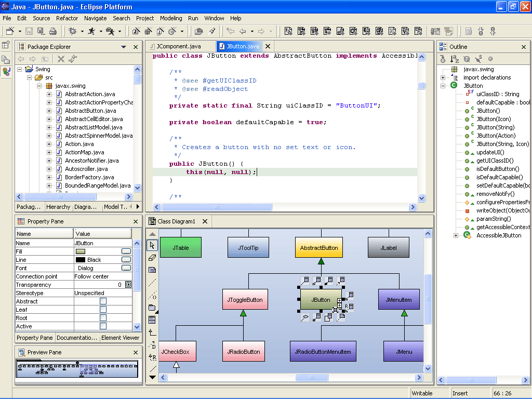Click the flashlight Search toolbar icon

[212, 31]
